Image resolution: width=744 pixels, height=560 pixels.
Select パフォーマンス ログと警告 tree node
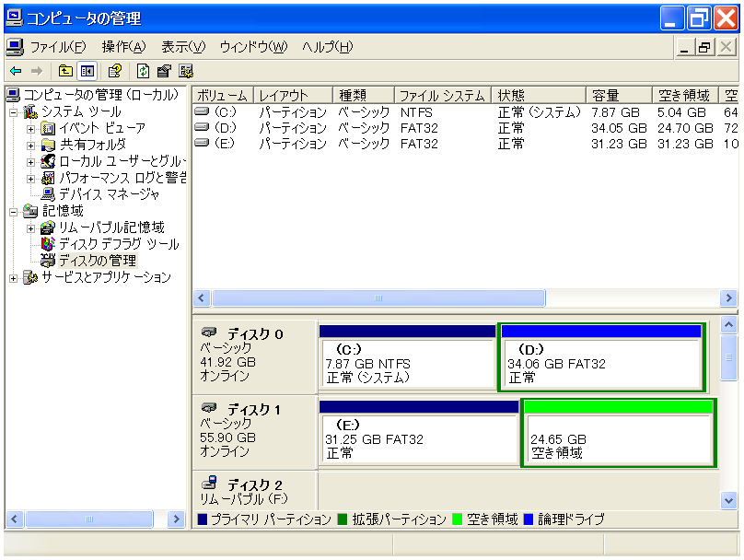[x=122, y=178]
